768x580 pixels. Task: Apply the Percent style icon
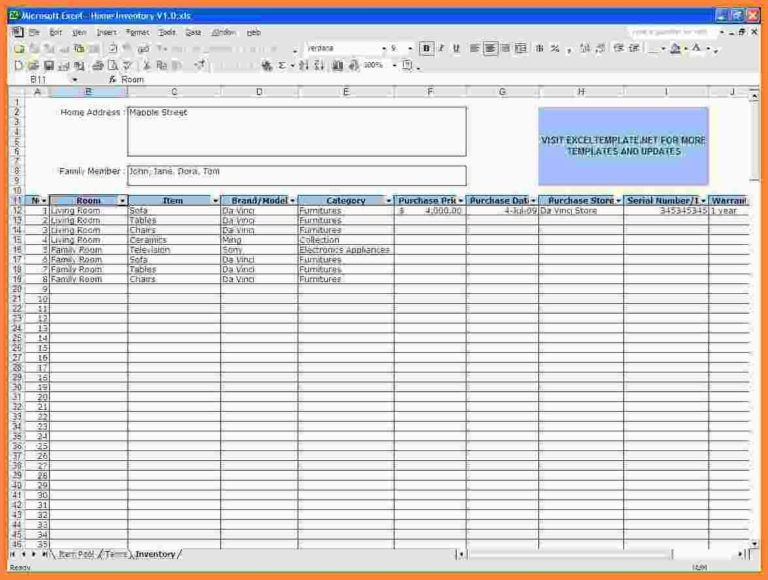click(554, 48)
